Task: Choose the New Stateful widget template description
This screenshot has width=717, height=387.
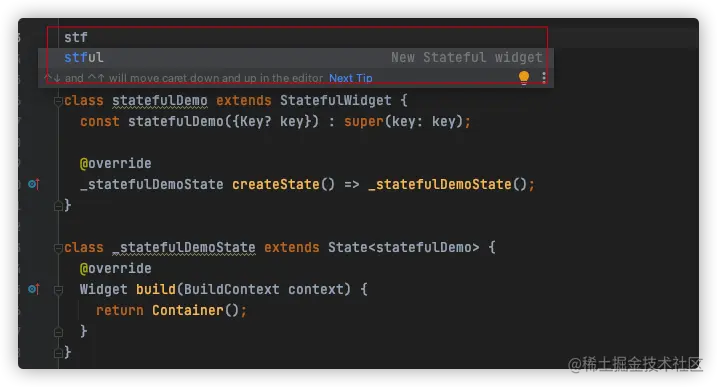Action: (x=466, y=58)
